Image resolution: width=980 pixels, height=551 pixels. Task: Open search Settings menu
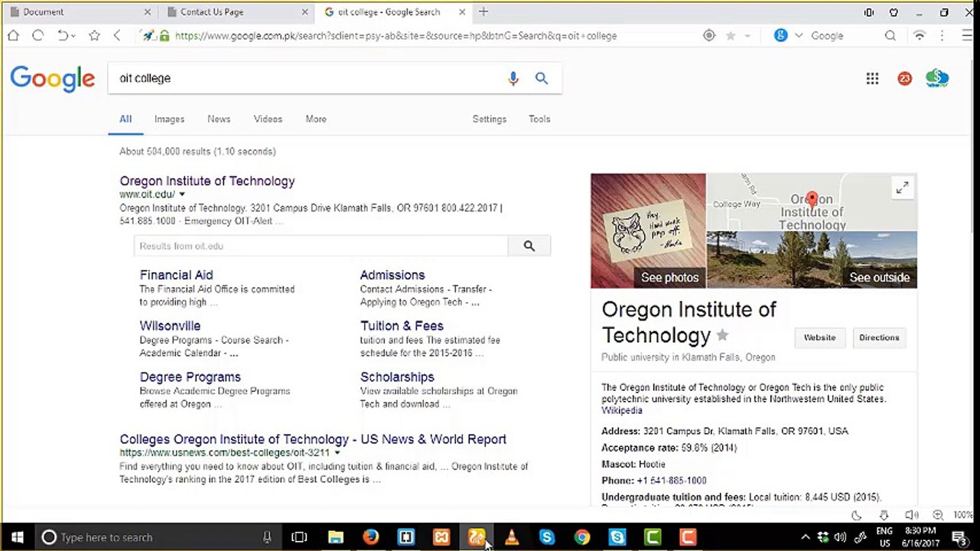490,119
